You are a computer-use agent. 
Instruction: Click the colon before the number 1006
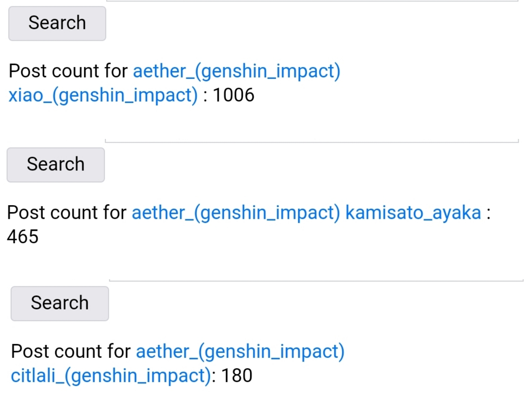point(205,96)
